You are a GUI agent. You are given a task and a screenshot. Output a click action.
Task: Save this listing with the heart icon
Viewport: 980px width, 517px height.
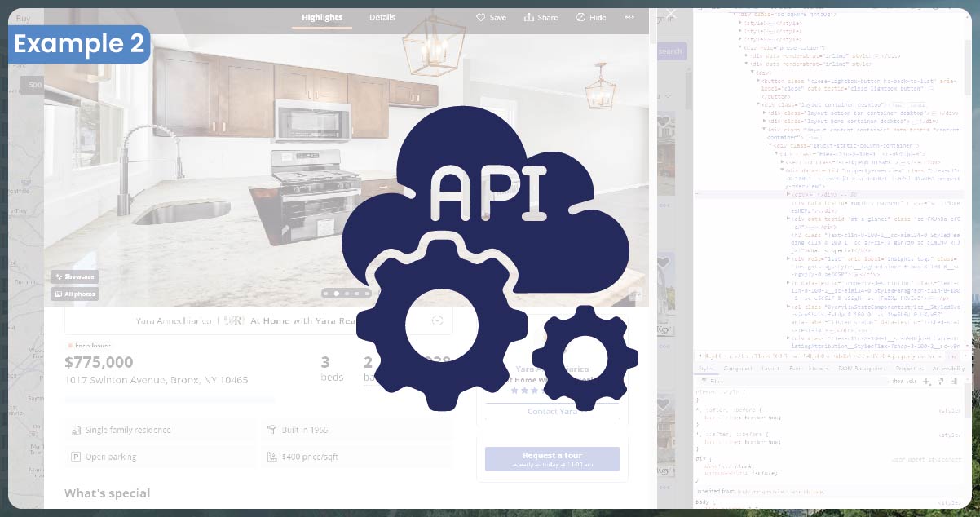pyautogui.click(x=492, y=17)
